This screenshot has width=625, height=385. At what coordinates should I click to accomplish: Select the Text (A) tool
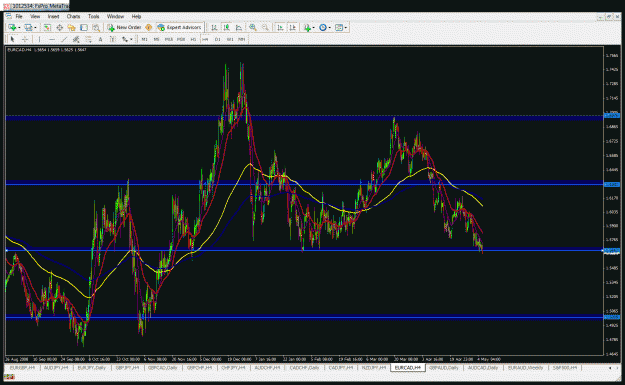100,39
